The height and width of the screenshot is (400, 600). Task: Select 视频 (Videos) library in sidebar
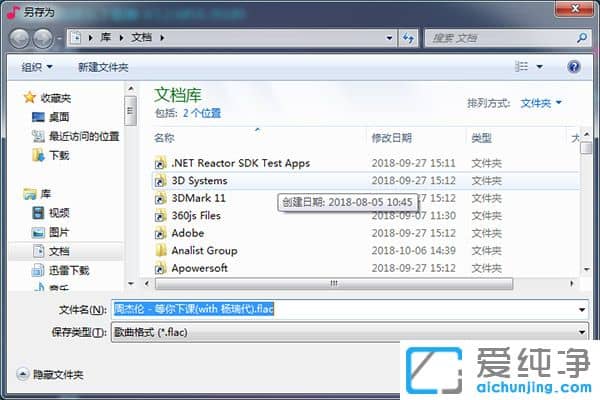click(59, 212)
